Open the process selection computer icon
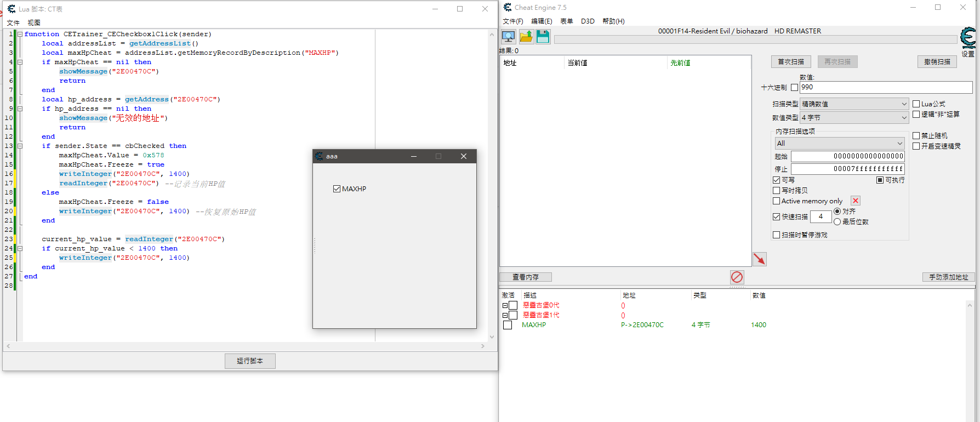 [x=509, y=37]
